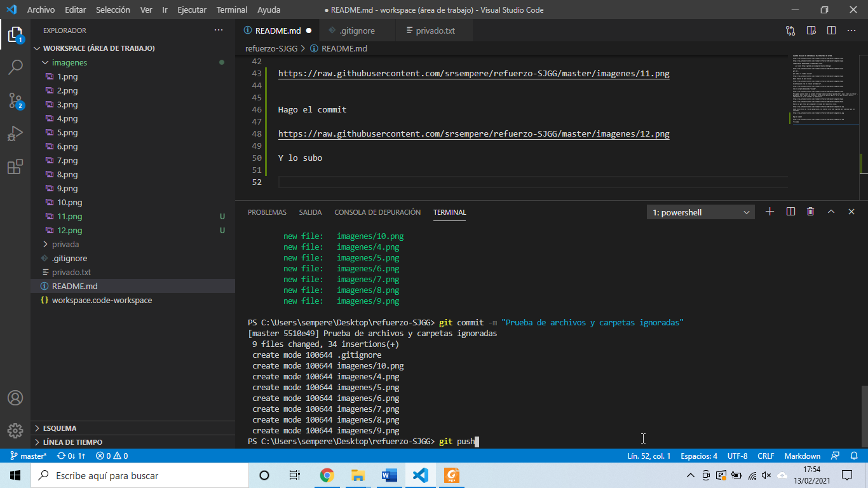Kill the terminal with trash icon

pyautogui.click(x=811, y=212)
